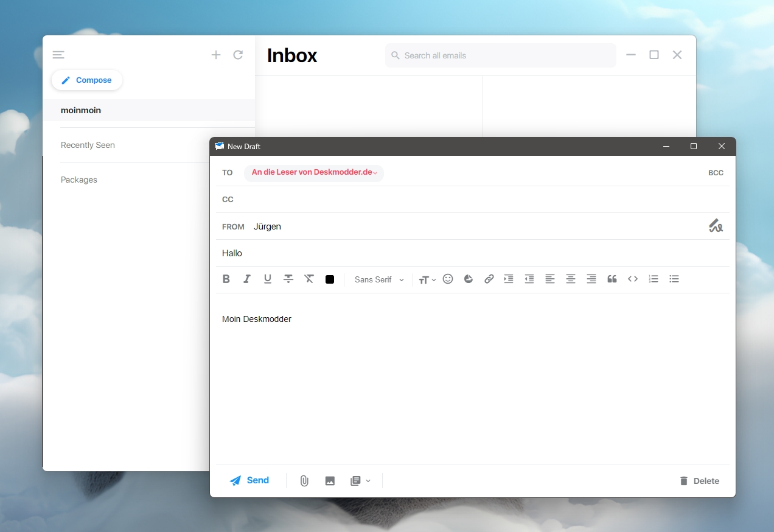Edit the Hallo subject field

click(472, 253)
